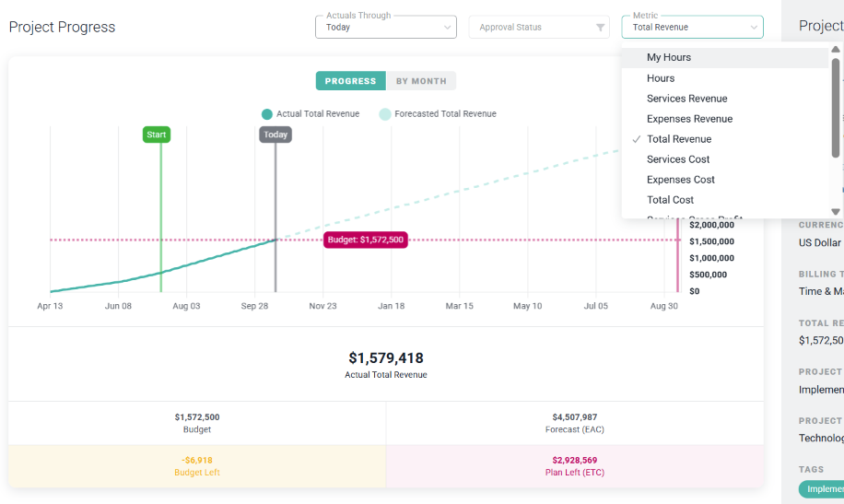The image size is (844, 504).
Task: Click the Nov 23 axis date label
Action: (x=323, y=306)
